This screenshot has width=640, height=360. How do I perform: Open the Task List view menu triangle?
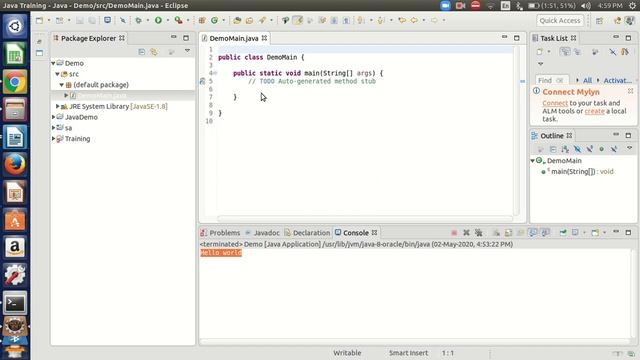pyautogui.click(x=540, y=64)
